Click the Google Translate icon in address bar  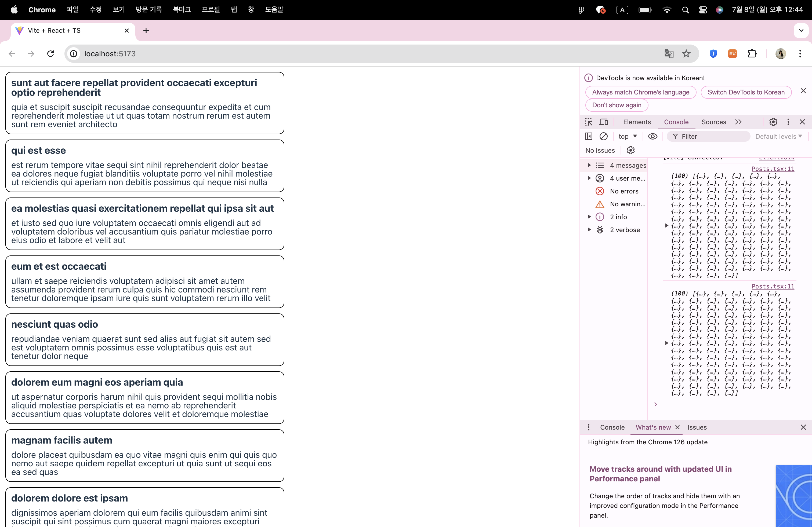click(669, 53)
